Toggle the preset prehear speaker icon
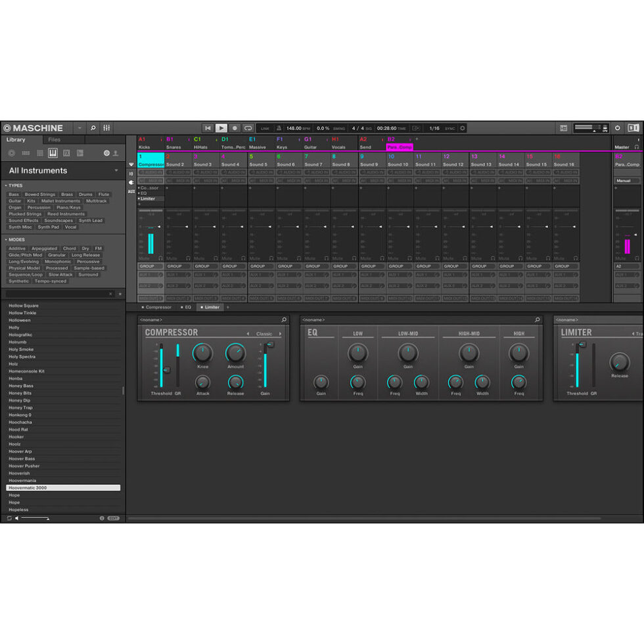This screenshot has width=644, height=644. pos(17,518)
